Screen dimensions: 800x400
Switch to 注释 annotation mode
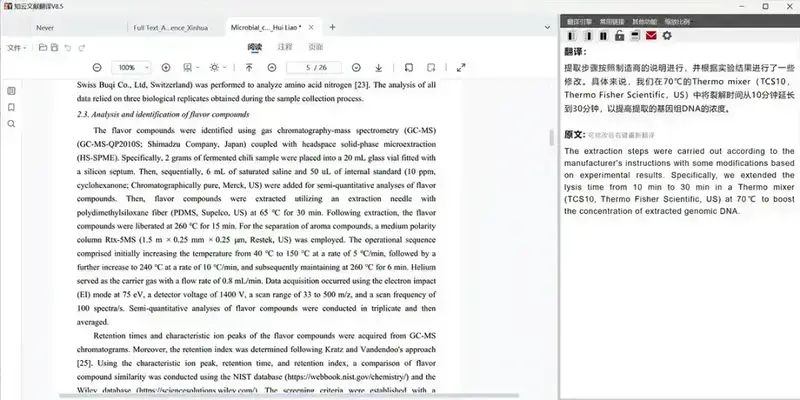(x=285, y=47)
